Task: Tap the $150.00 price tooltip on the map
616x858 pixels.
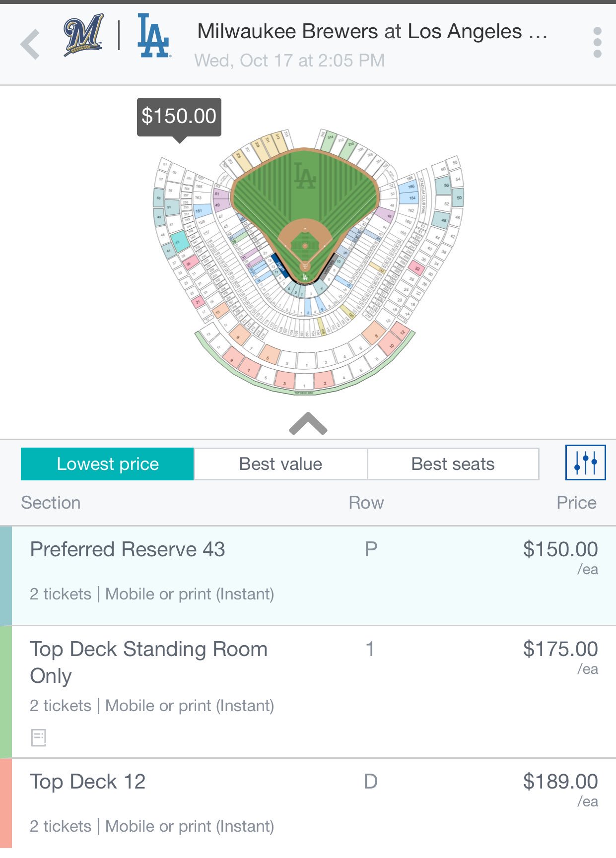Action: click(179, 117)
